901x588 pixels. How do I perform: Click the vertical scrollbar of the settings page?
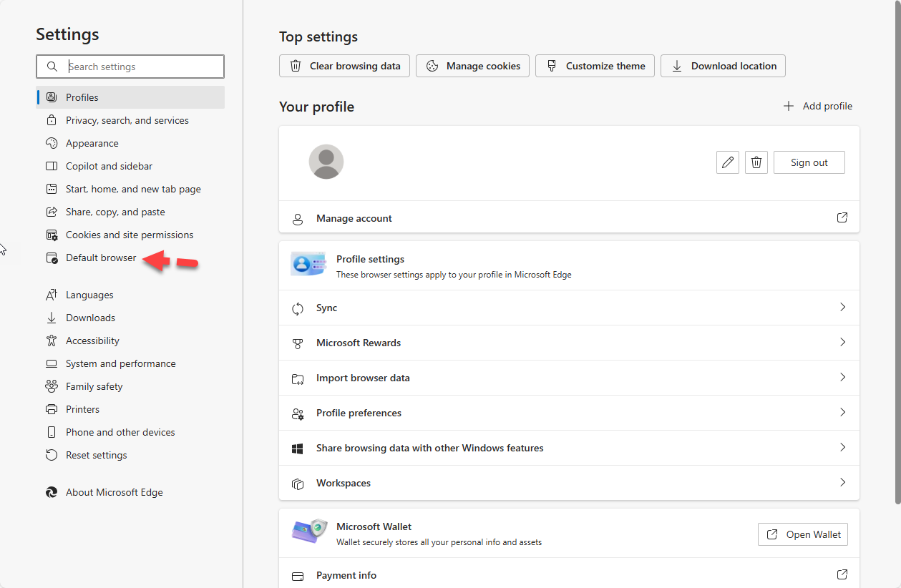(897, 254)
